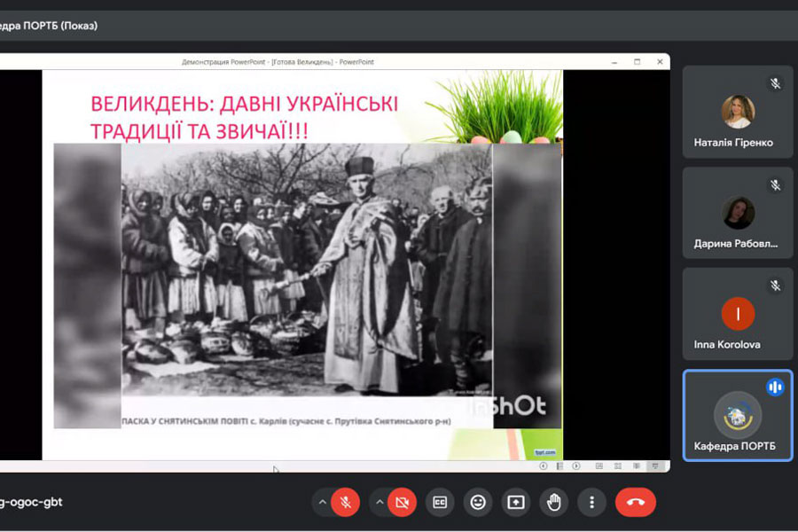This screenshot has height=532, width=798.
Task: Click speaking indicator on Кафедра ПОРТБ tile
Action: pos(775,387)
